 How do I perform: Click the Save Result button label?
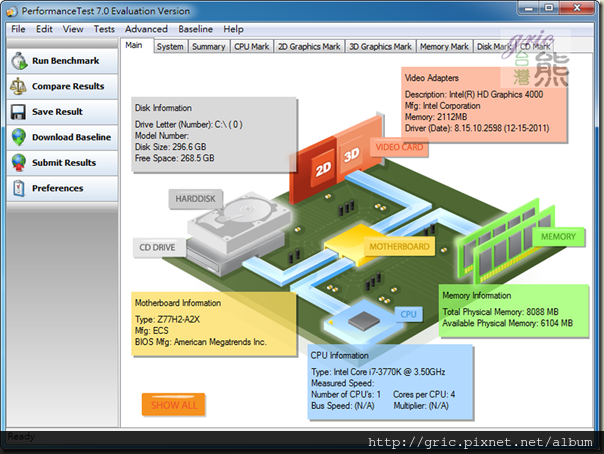pyautogui.click(x=57, y=112)
